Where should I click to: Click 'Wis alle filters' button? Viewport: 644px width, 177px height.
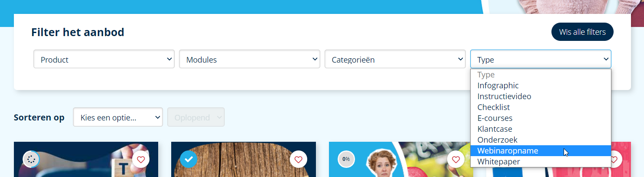pos(582,32)
